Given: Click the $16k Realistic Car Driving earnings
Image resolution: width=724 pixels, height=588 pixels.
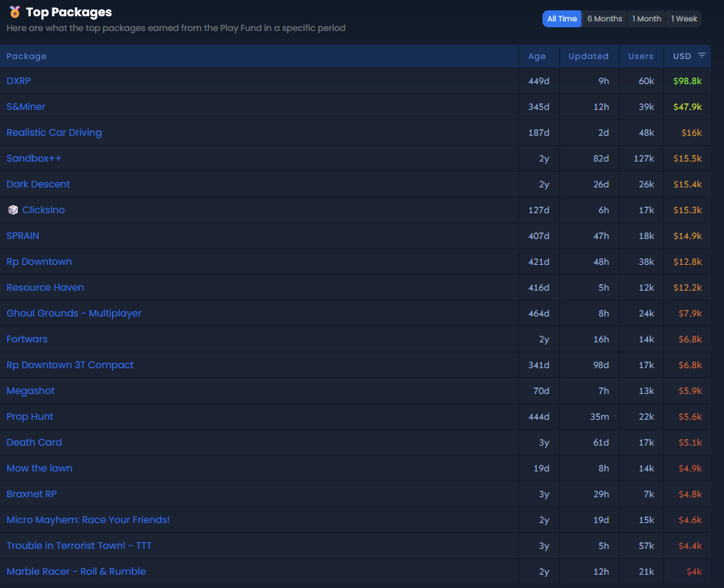Looking at the screenshot, I should pyautogui.click(x=692, y=133).
